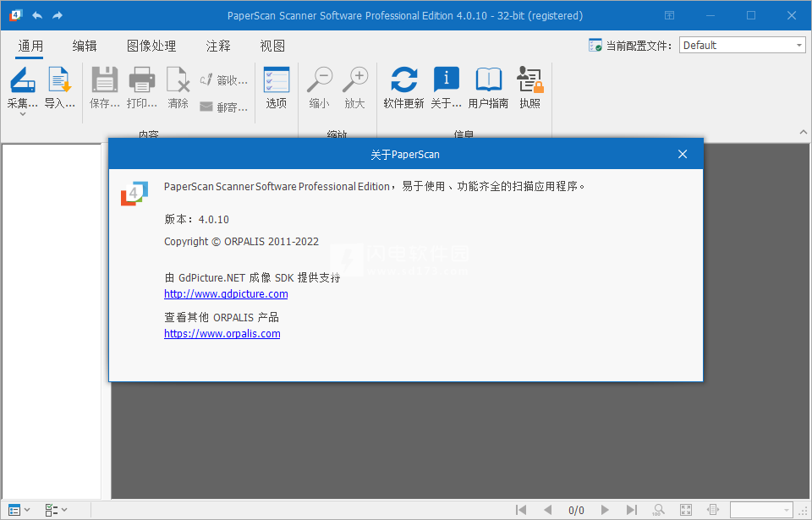Click the version text 版本: 4.0.10

(x=197, y=219)
